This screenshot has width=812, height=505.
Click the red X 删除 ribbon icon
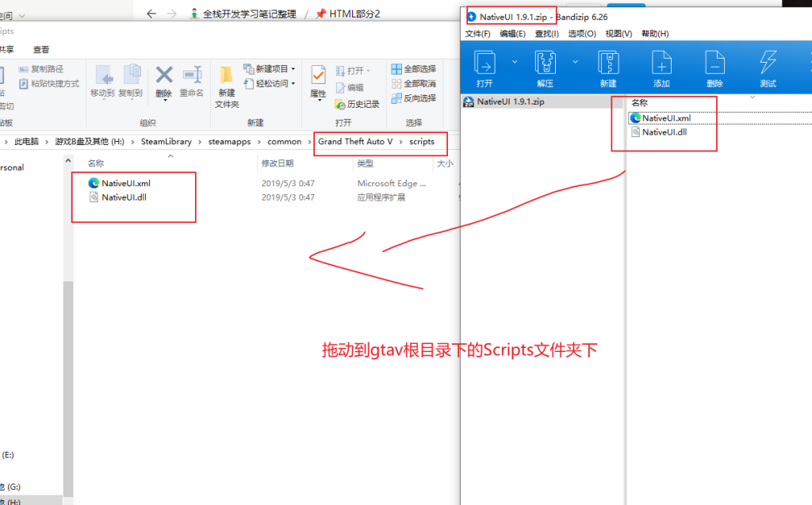pyautogui.click(x=163, y=75)
